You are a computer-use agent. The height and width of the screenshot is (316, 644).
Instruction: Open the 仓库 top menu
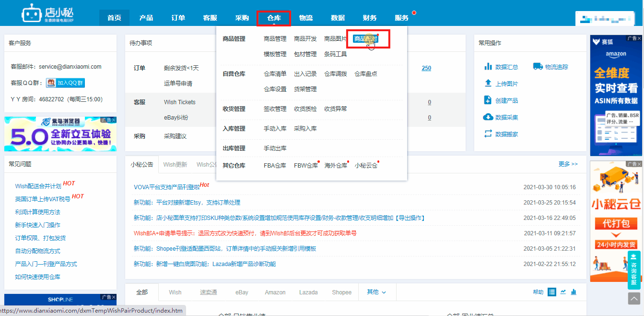274,18
